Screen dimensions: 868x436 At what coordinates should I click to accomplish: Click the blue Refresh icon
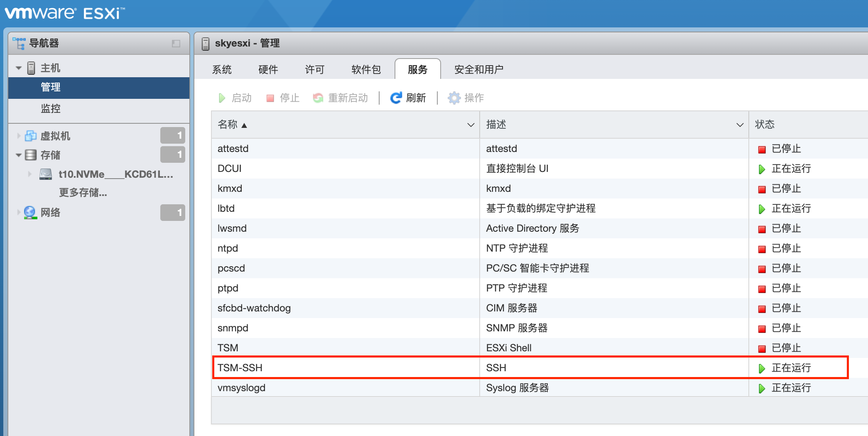(x=396, y=98)
